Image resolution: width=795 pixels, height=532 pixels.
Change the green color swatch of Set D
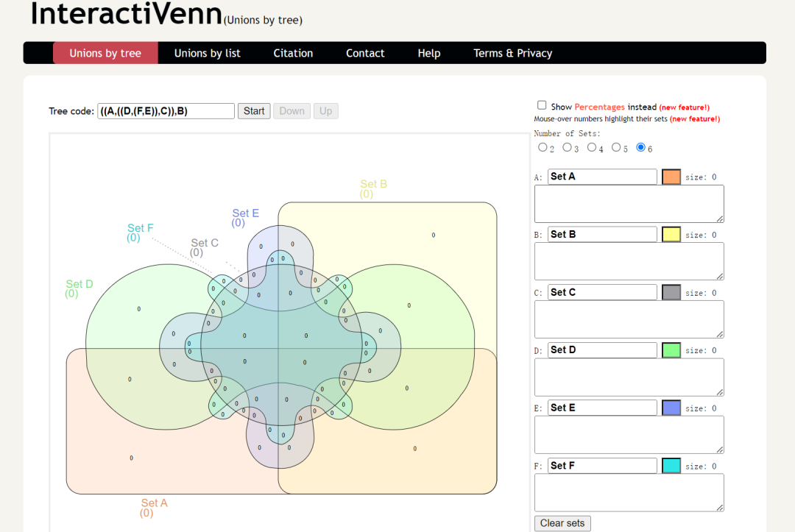pyautogui.click(x=671, y=350)
